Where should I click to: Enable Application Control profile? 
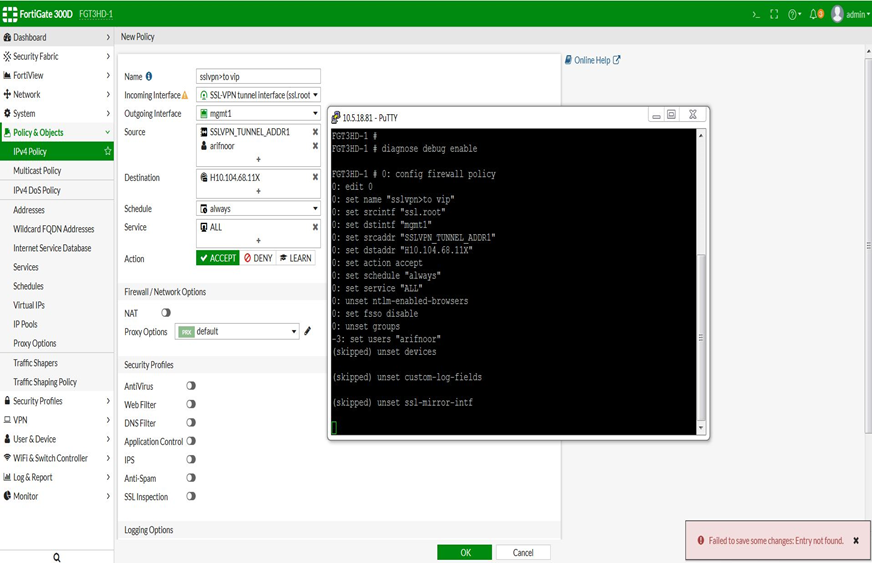coord(191,441)
